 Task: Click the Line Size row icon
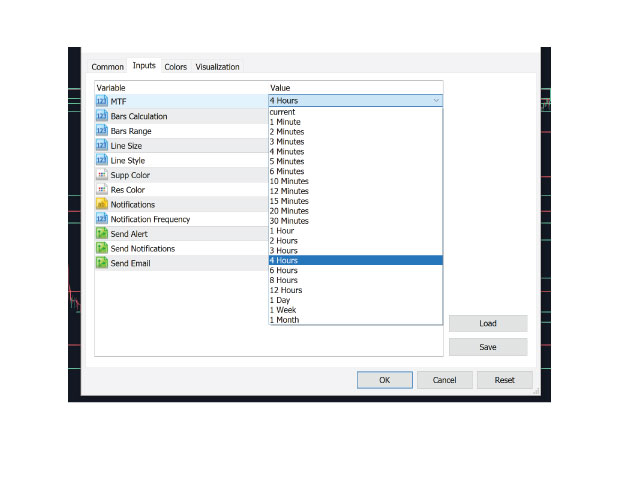tap(102, 145)
